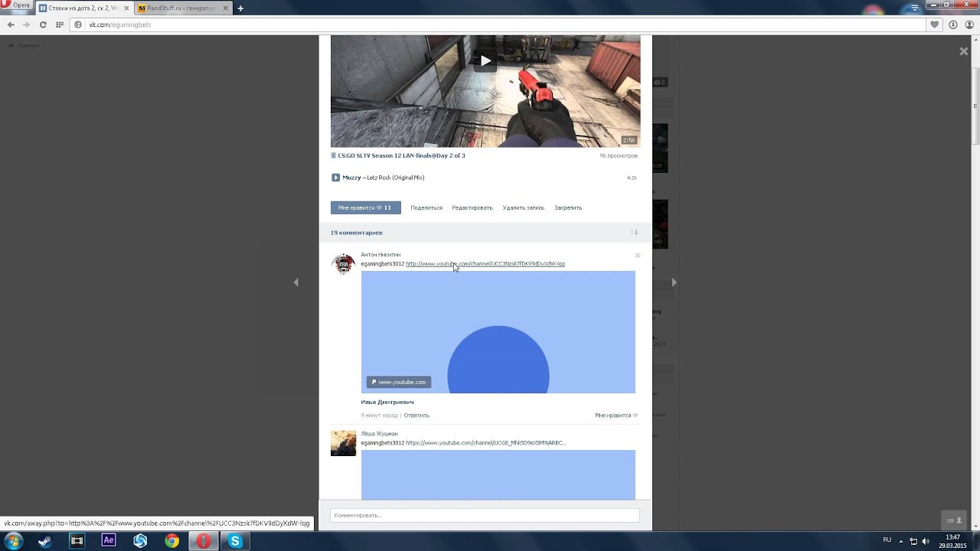The width and height of the screenshot is (980, 551).
Task: Click the '9 минут назад' timestamp
Action: 379,416
